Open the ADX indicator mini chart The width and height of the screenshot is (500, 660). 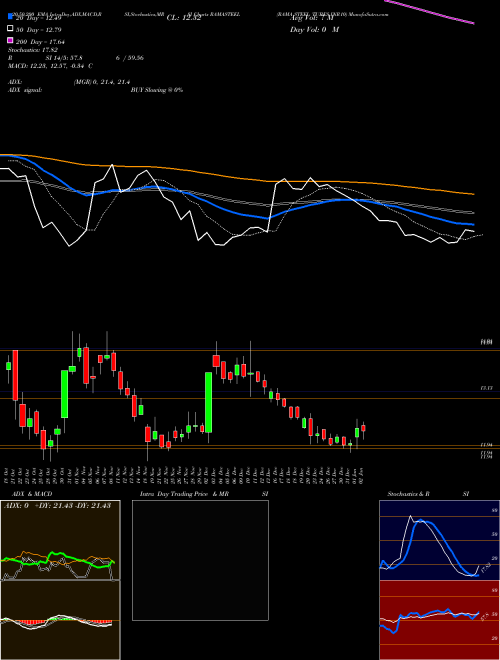[60, 540]
